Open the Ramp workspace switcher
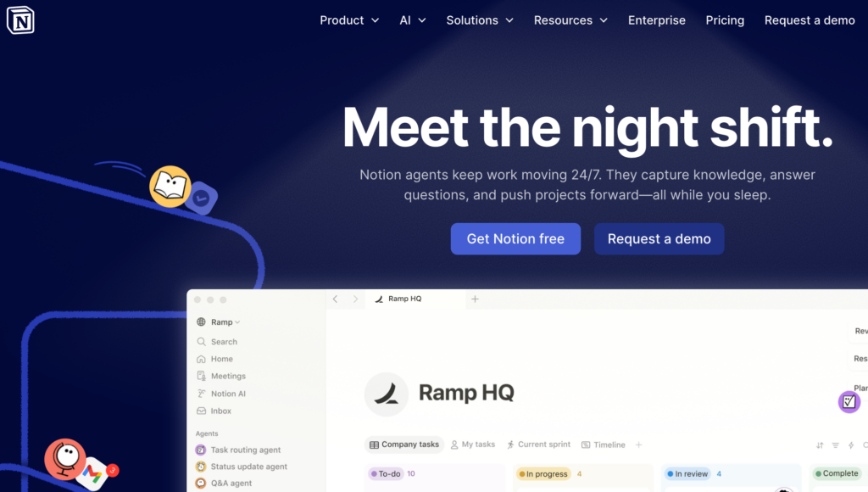 pyautogui.click(x=218, y=321)
